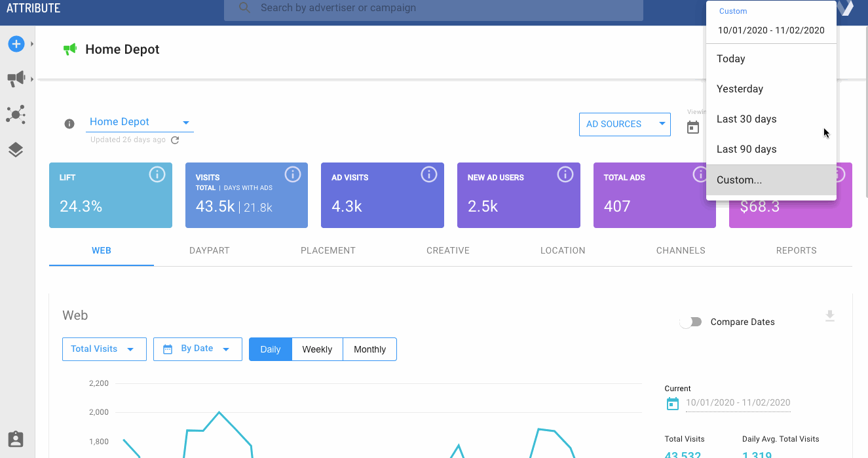Open the By Date dropdown
868x458 pixels.
(x=197, y=349)
